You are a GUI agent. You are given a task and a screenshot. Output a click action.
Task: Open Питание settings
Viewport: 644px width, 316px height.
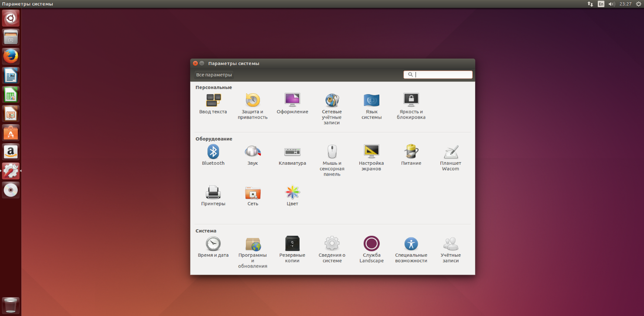(411, 156)
